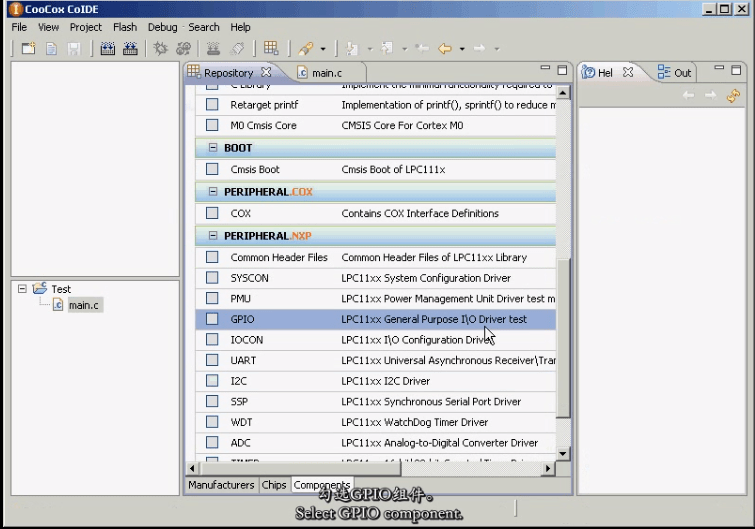Check the Retarget printf component
The width and height of the screenshot is (755, 529).
[212, 104]
